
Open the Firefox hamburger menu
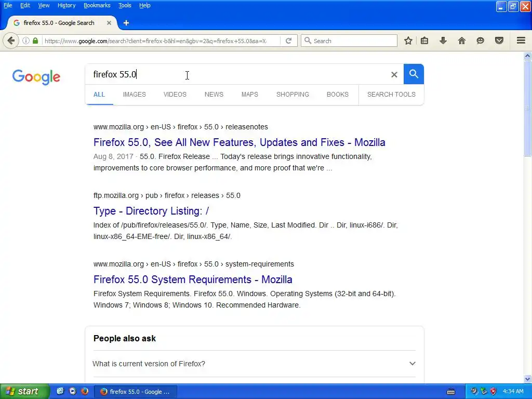[x=521, y=41]
